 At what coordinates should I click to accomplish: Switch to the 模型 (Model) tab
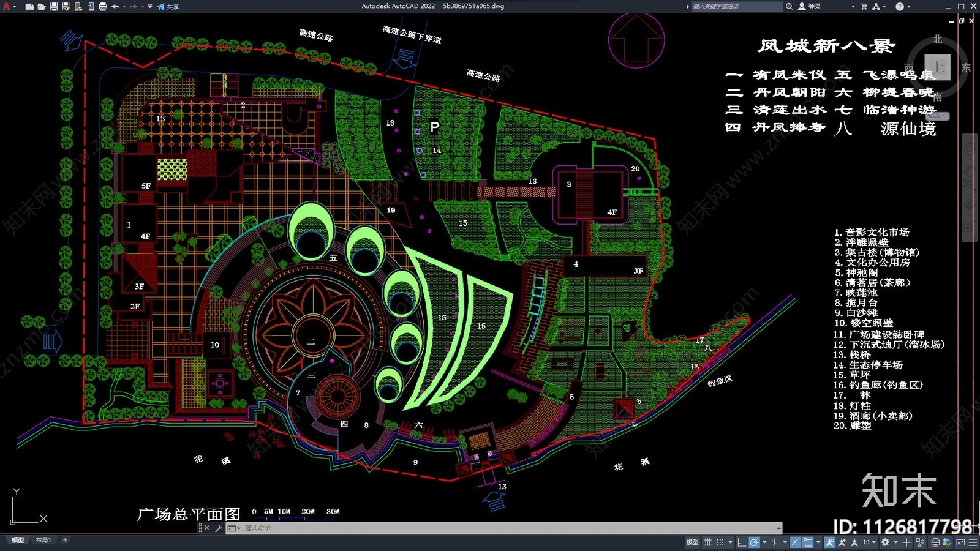[18, 540]
